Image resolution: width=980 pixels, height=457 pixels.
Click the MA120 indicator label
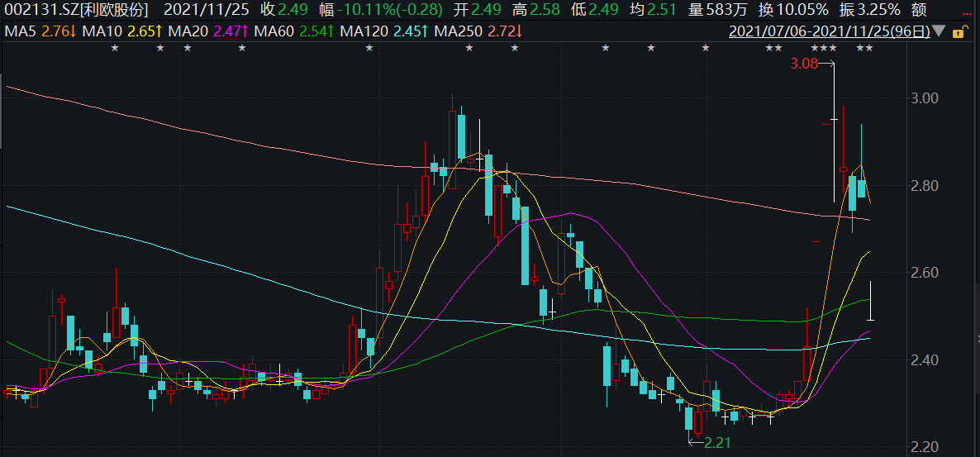pyautogui.click(x=363, y=32)
